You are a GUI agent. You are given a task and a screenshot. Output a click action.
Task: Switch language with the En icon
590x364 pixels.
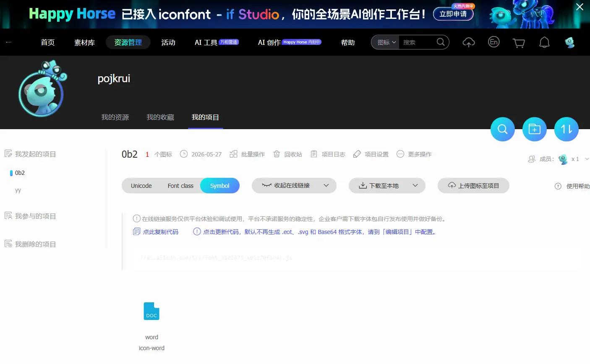coord(494,42)
